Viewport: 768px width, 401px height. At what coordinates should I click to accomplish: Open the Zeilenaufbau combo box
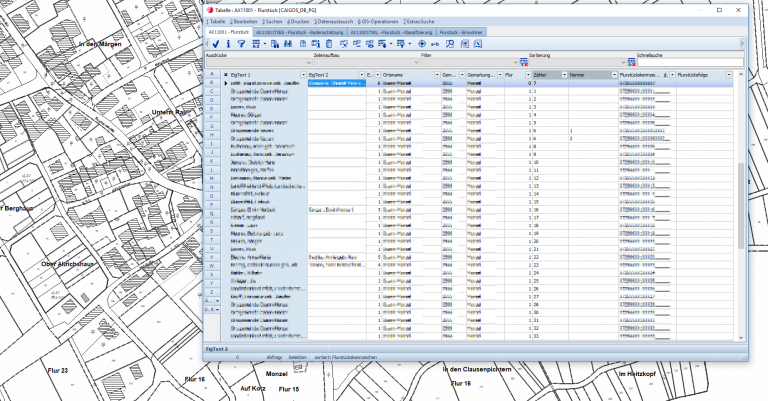367,63
